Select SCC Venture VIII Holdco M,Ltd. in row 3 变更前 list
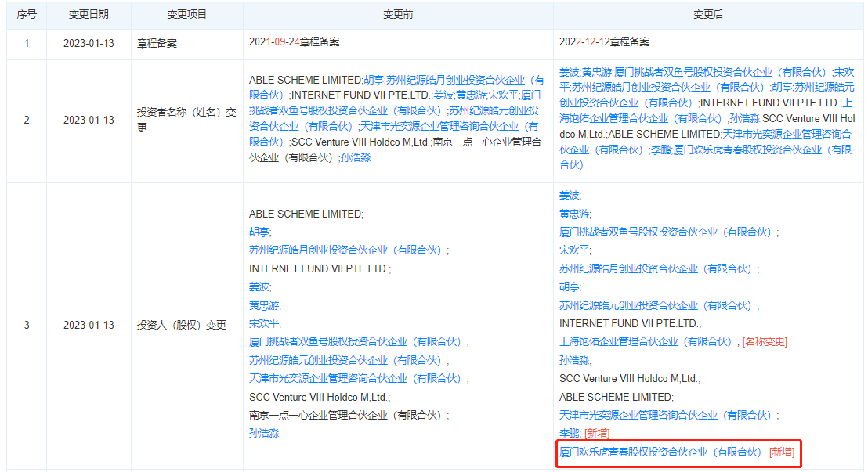 pos(318,397)
